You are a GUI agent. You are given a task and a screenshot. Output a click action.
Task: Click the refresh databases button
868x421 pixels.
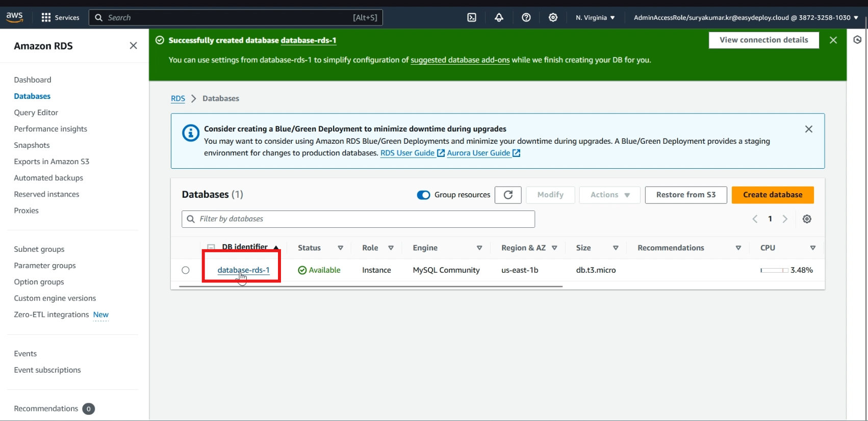[x=508, y=195]
